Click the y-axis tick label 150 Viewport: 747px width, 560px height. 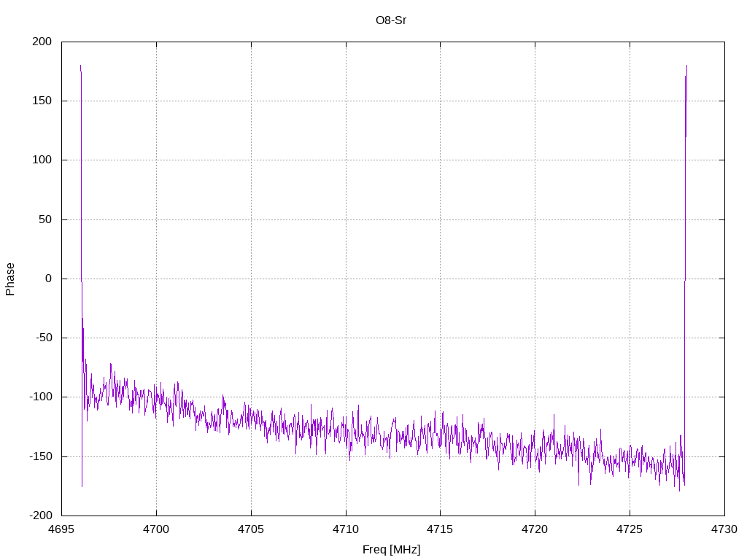click(x=42, y=101)
